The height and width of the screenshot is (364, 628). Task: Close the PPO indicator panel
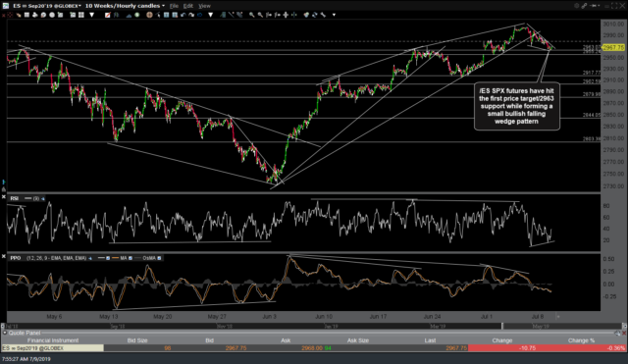click(4, 256)
